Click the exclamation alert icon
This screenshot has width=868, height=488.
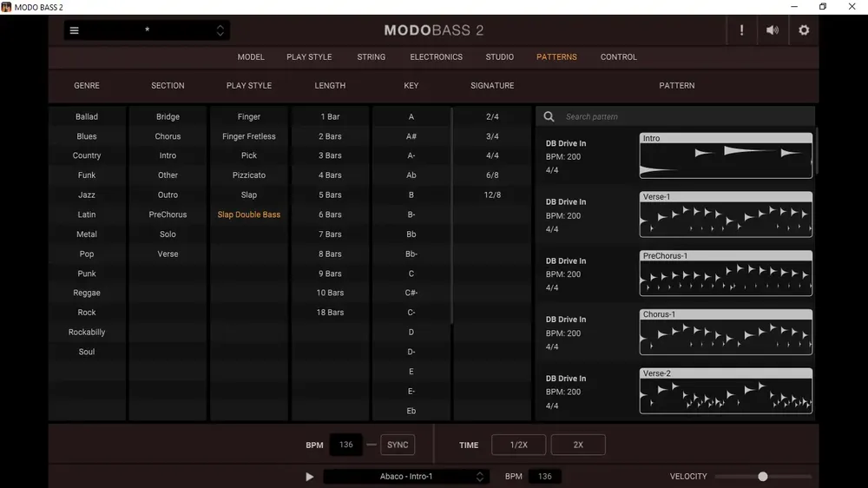click(741, 30)
